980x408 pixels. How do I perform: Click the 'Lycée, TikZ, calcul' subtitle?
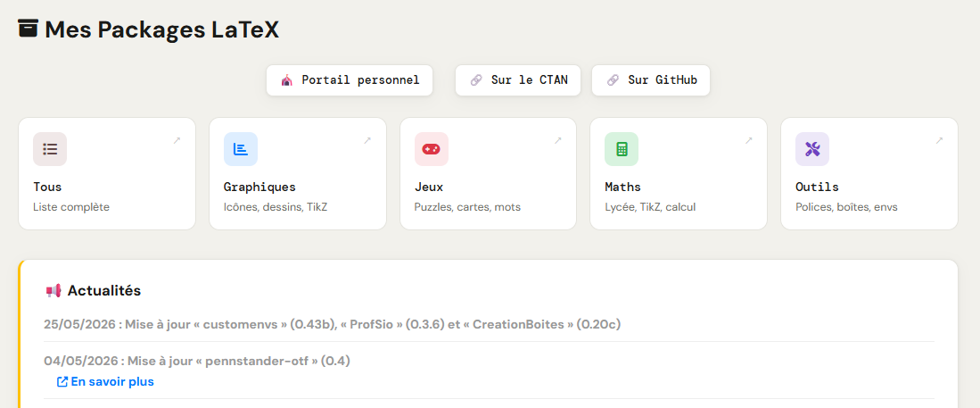(x=650, y=207)
